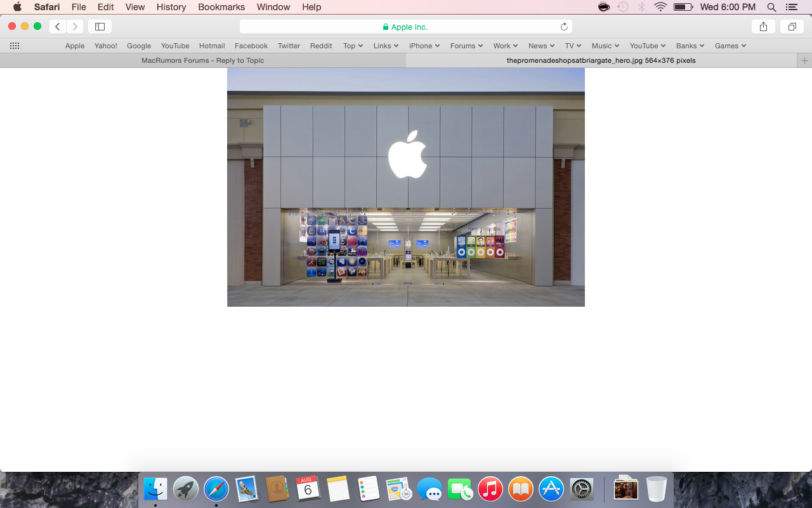Open the Hotmail bookmark
Image resolution: width=812 pixels, height=508 pixels.
[x=212, y=46]
